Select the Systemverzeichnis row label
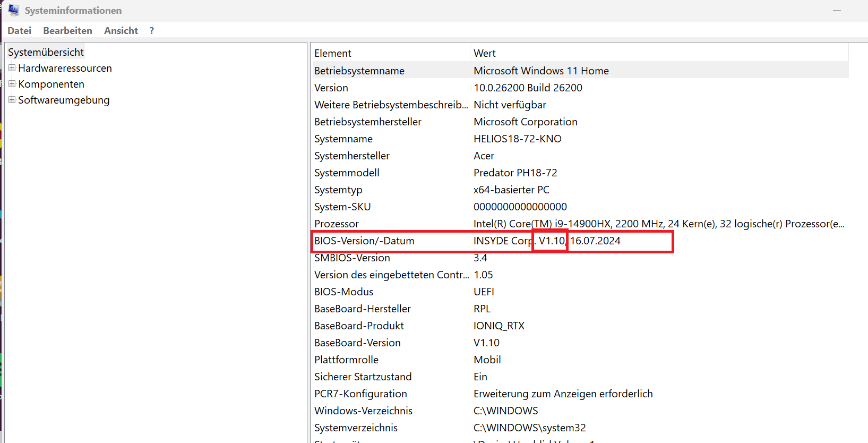The height and width of the screenshot is (443, 868). coord(356,428)
